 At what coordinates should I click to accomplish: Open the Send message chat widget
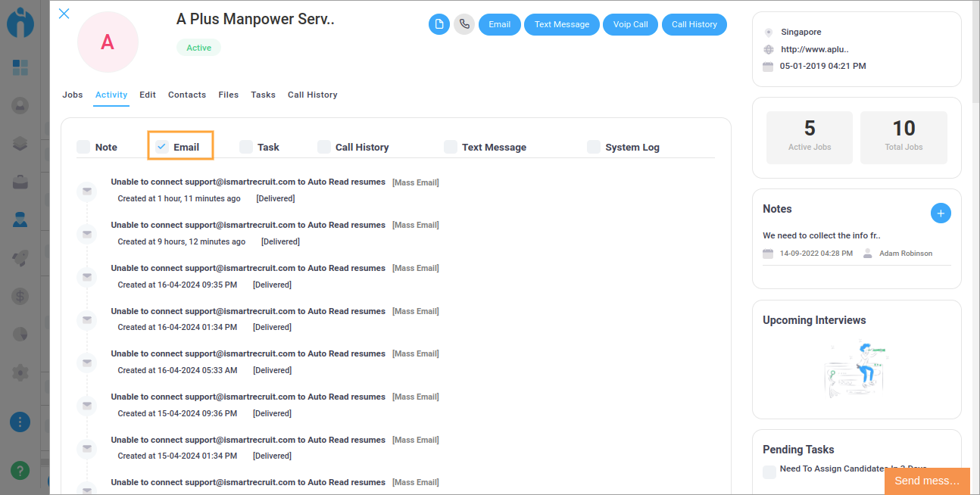[x=926, y=481]
